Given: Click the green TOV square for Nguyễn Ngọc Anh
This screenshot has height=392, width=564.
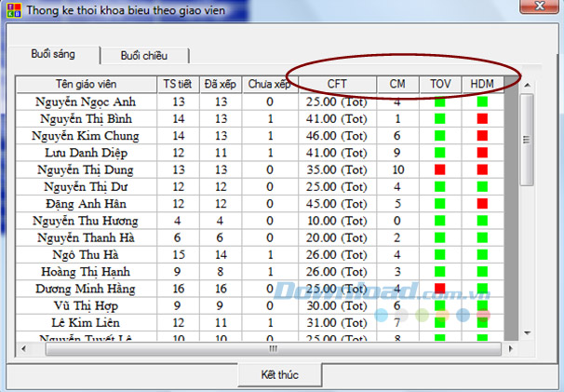Looking at the screenshot, I should [x=439, y=101].
